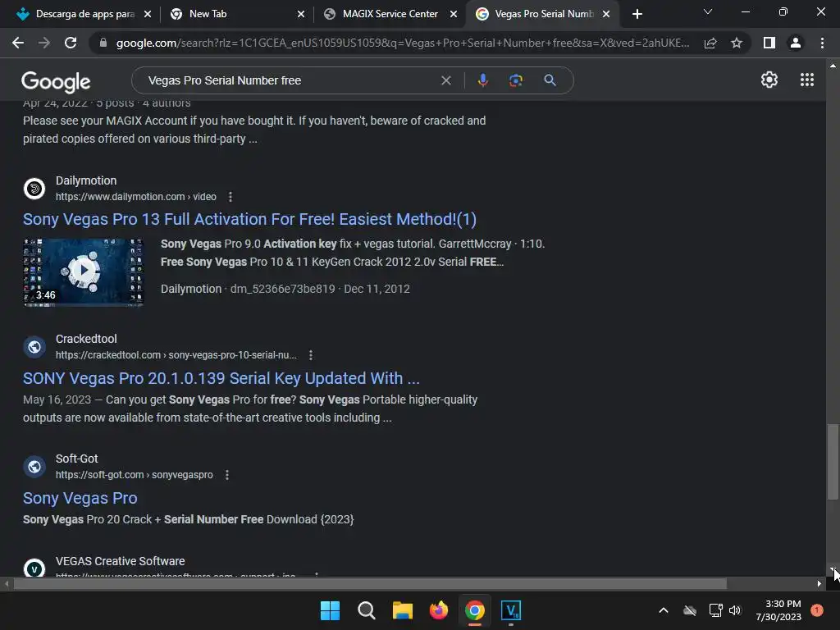Open a new browser tab
Viewport: 840px width, 630px height.
coord(637,14)
